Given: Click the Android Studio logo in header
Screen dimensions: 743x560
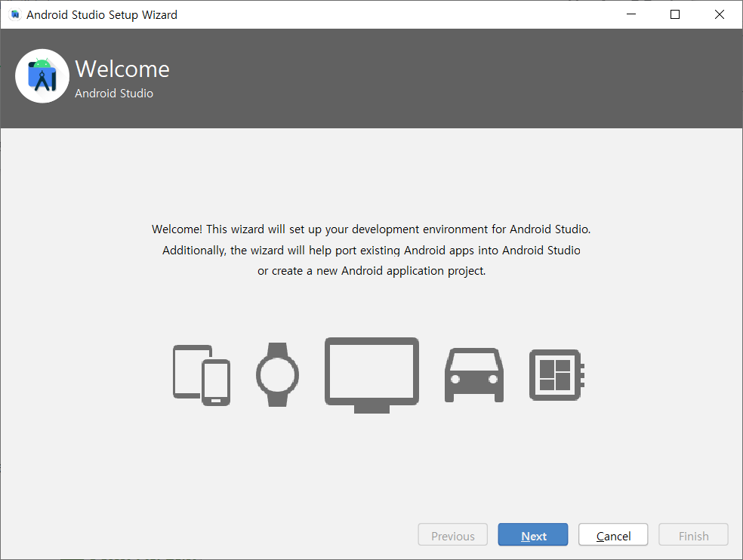Looking at the screenshot, I should pos(42,75).
